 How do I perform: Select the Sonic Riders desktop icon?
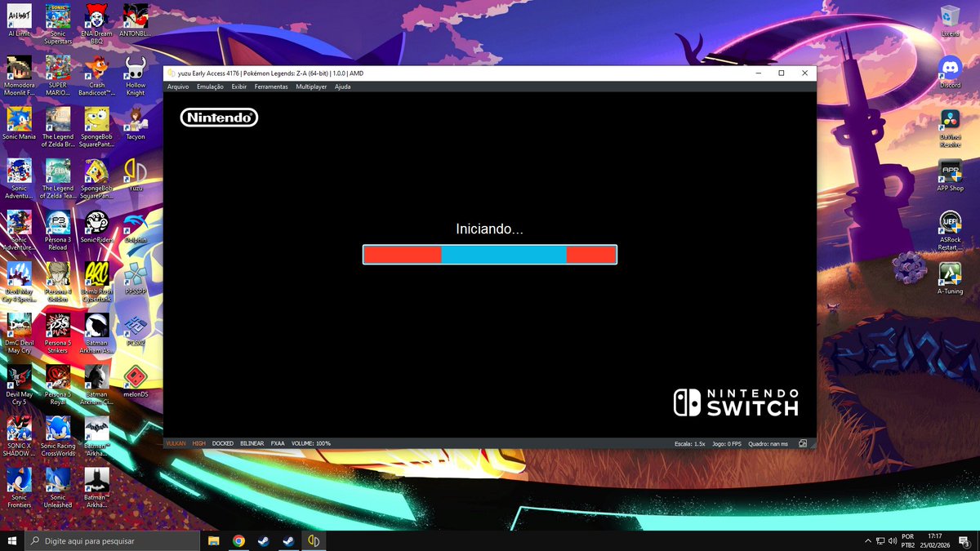click(x=96, y=227)
